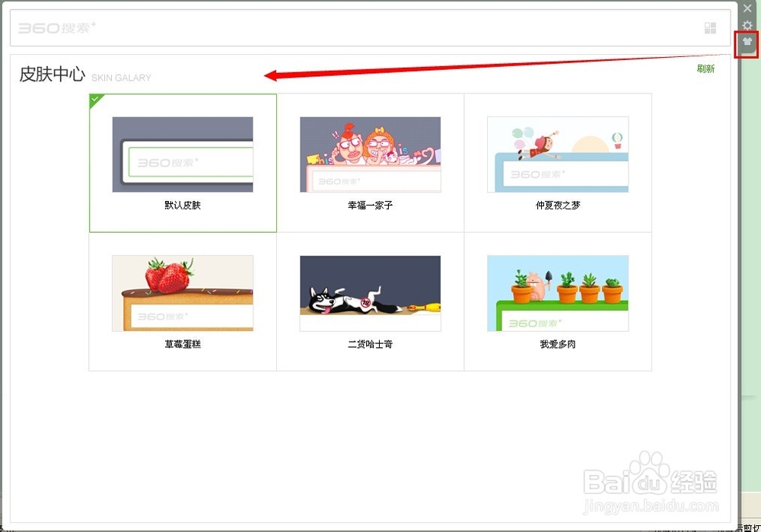Close the skin panel with the X icon
761x532 pixels.
[x=747, y=8]
